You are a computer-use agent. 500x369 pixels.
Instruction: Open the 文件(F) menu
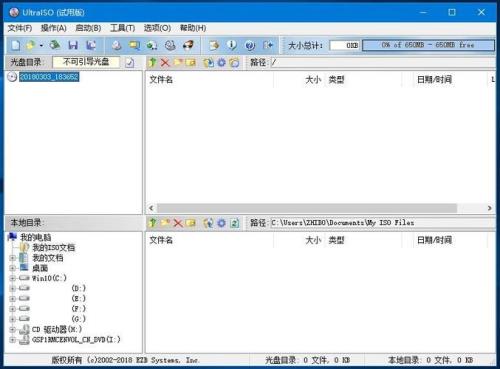[20, 28]
